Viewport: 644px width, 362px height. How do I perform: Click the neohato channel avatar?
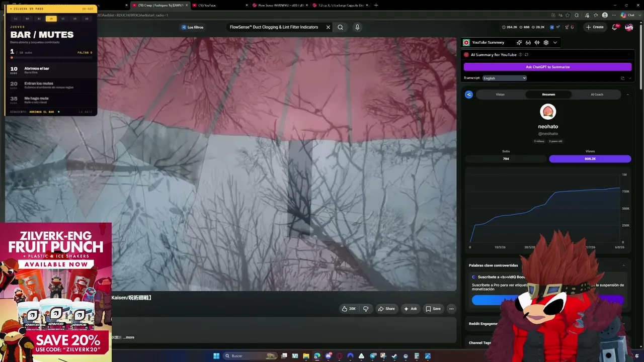[548, 112]
